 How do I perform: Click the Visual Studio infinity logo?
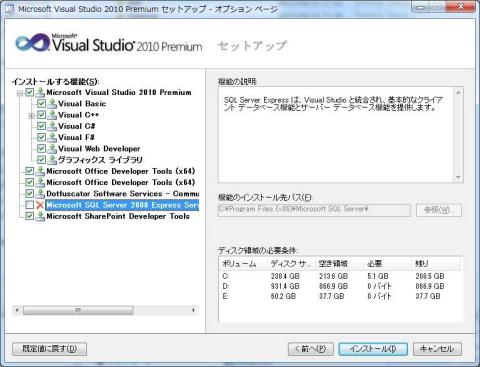[x=32, y=43]
